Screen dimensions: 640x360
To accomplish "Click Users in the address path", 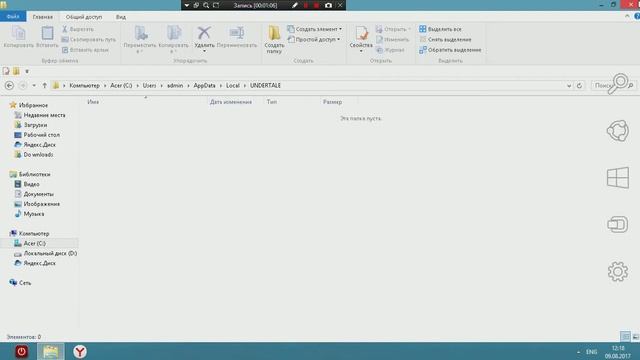I will point(149,86).
